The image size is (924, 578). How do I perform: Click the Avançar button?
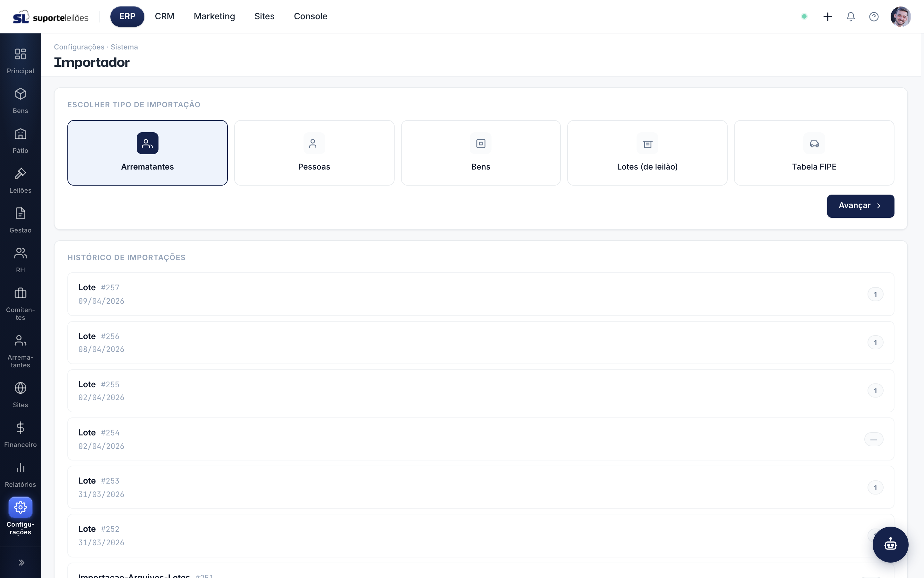(x=860, y=206)
